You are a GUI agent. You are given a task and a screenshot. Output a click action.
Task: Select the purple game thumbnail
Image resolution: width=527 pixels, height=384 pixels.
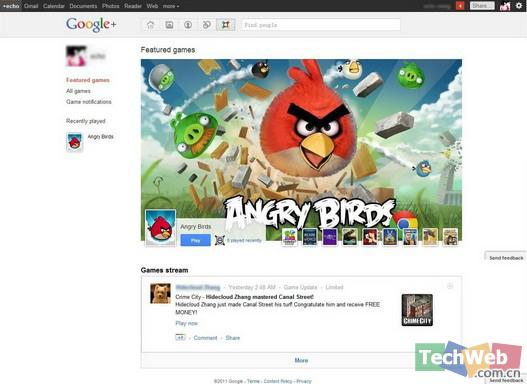pos(330,237)
